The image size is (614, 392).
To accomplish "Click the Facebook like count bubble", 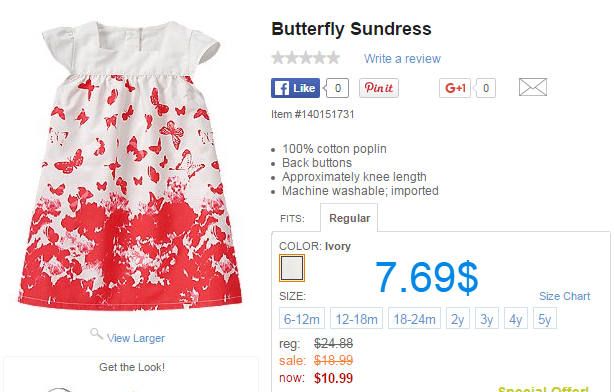I will tap(337, 88).
